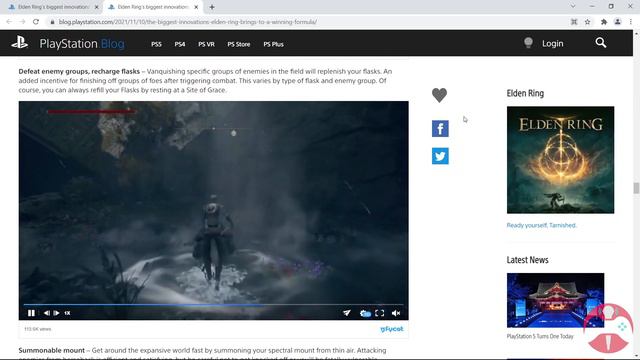Image resolution: width=640 pixels, height=360 pixels.
Task: Share the article on Twitter
Action: pyautogui.click(x=440, y=156)
